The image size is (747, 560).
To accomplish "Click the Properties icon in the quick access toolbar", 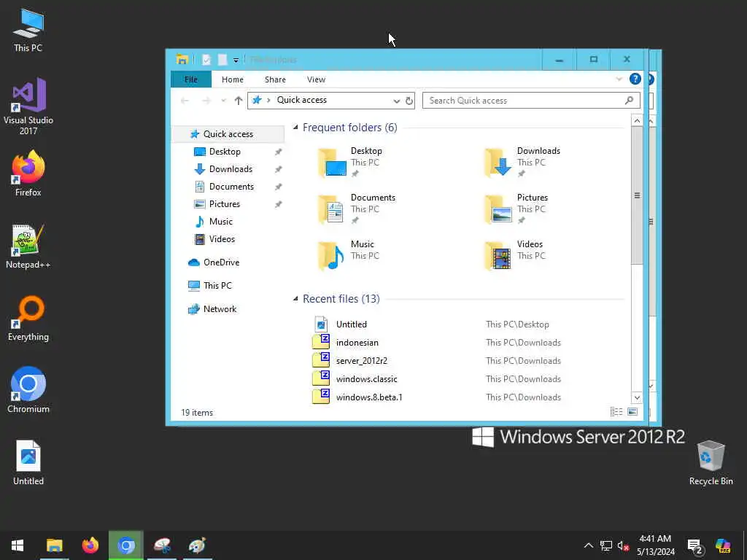I will pyautogui.click(x=206, y=60).
